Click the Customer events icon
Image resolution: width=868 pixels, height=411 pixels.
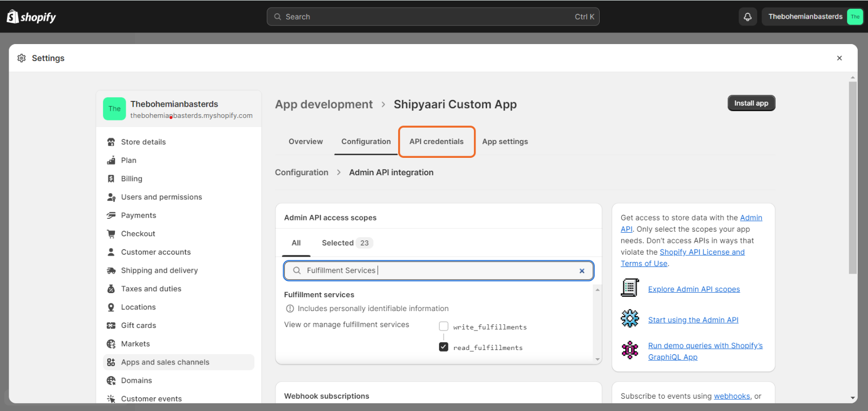point(111,399)
